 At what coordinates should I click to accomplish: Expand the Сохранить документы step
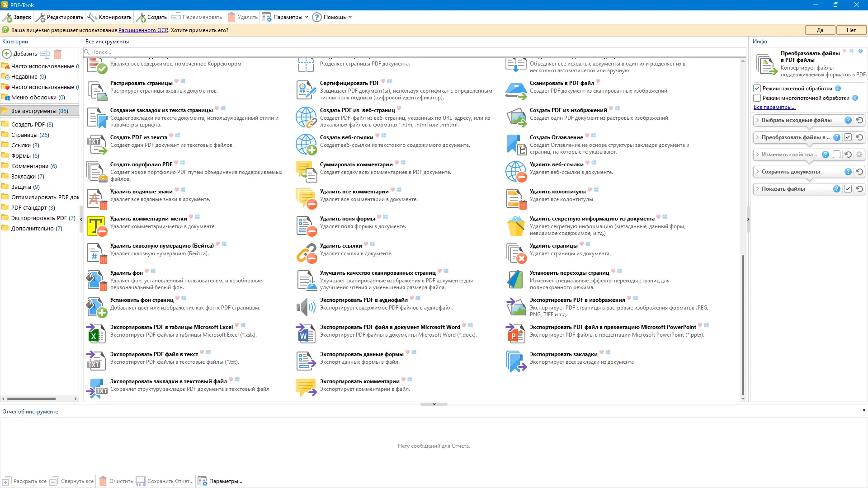[x=758, y=172]
